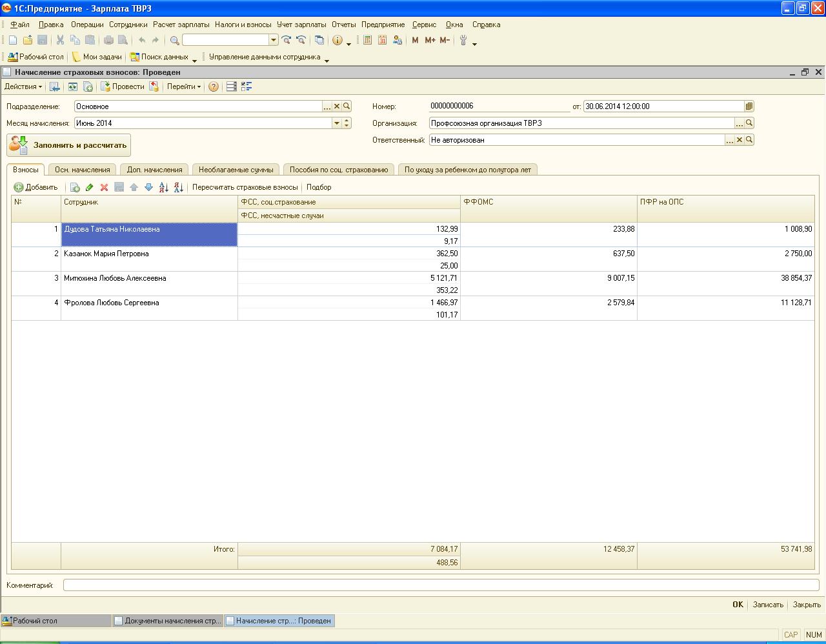Image resolution: width=826 pixels, height=644 pixels.
Task: Click the Записать button
Action: [768, 605]
